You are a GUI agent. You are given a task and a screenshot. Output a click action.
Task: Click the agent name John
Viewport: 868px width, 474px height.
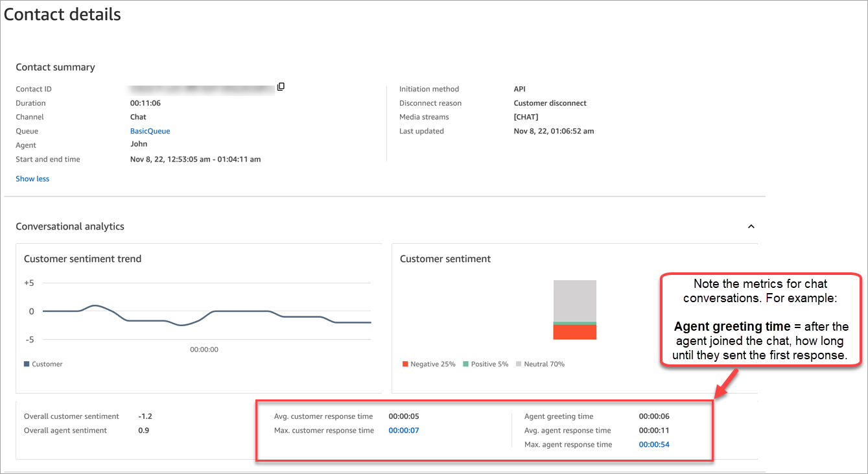tap(138, 145)
